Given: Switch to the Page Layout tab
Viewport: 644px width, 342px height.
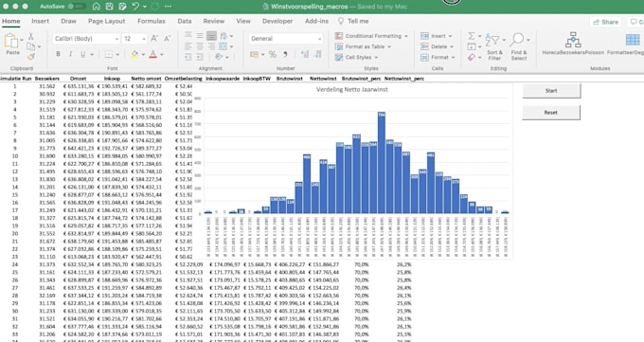Looking at the screenshot, I should (x=106, y=21).
